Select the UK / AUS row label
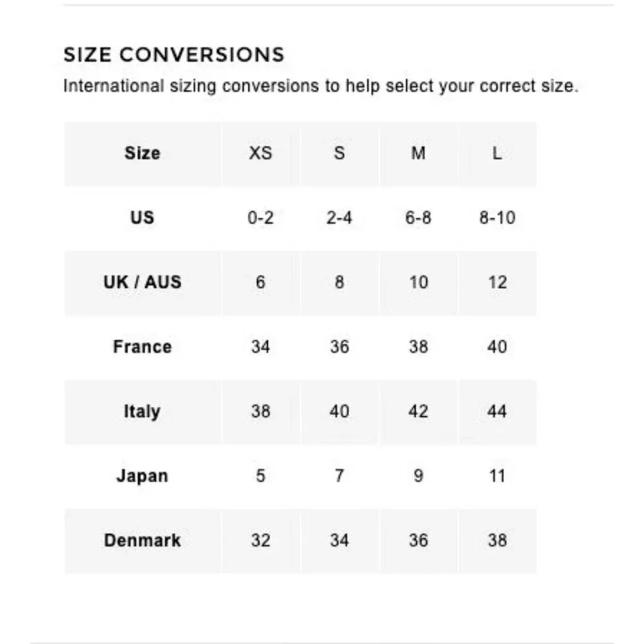644x644 pixels. (x=142, y=282)
